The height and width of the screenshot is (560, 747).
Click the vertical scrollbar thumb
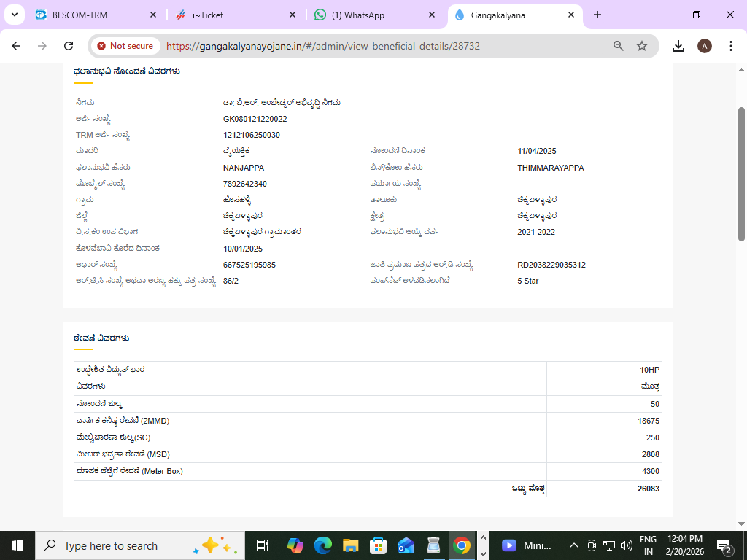pyautogui.click(x=741, y=174)
